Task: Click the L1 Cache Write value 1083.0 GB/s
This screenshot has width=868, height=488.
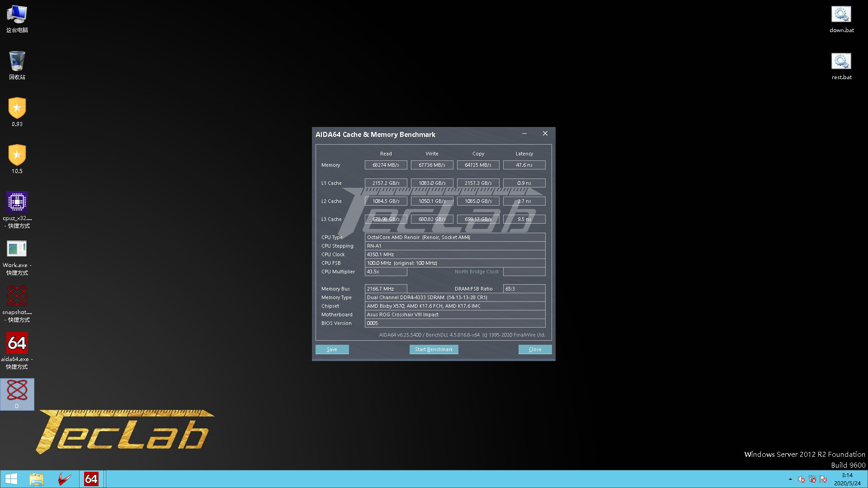Action: click(x=432, y=183)
